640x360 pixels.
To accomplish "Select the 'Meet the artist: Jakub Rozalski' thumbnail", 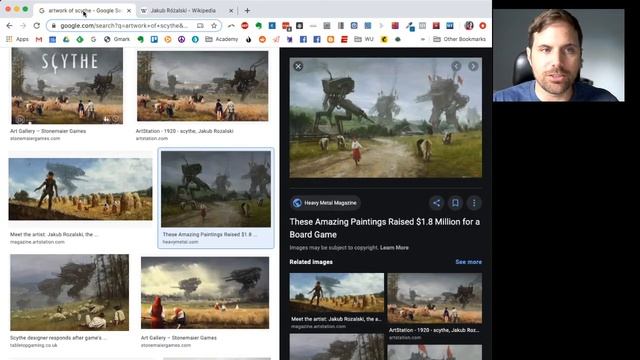I will tap(80, 189).
